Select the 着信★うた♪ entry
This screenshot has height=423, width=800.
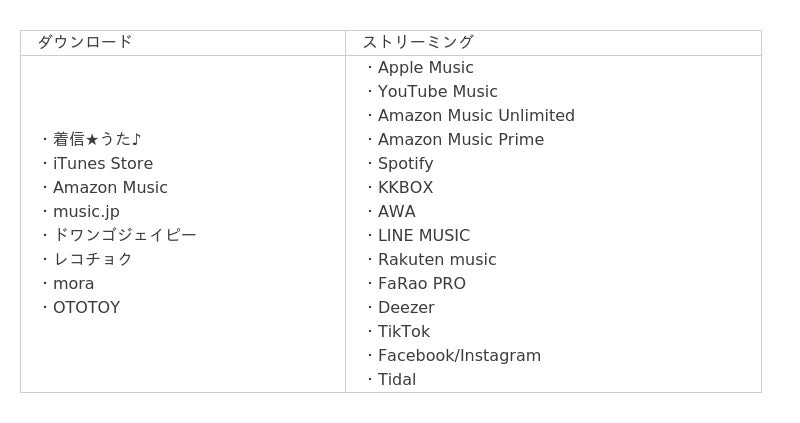pyautogui.click(x=97, y=139)
